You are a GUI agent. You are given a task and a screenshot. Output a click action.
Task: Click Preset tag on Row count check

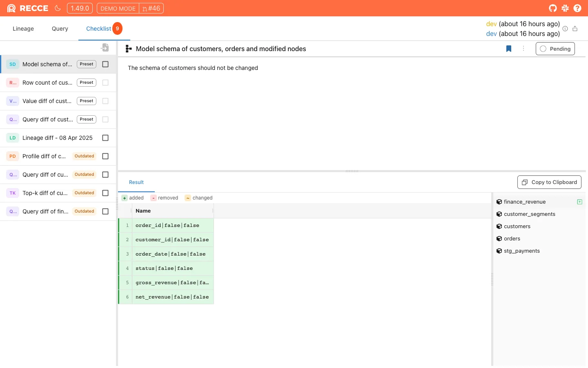tap(87, 83)
